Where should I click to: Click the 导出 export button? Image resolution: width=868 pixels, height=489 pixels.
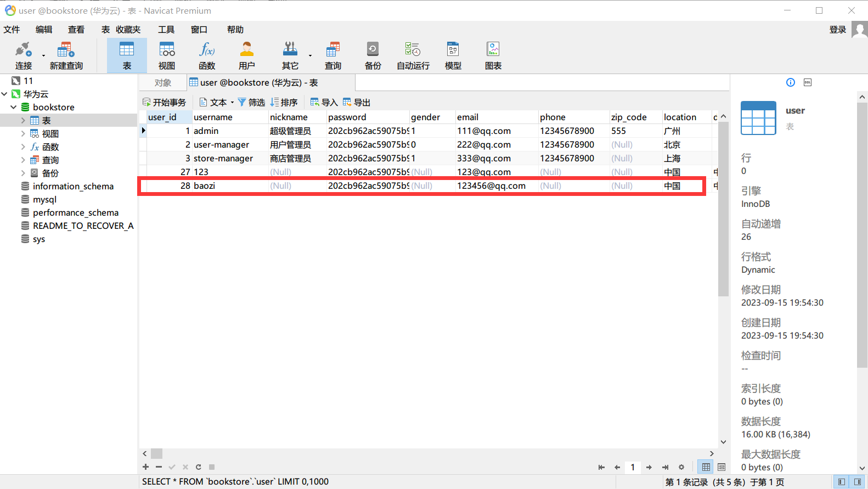357,103
